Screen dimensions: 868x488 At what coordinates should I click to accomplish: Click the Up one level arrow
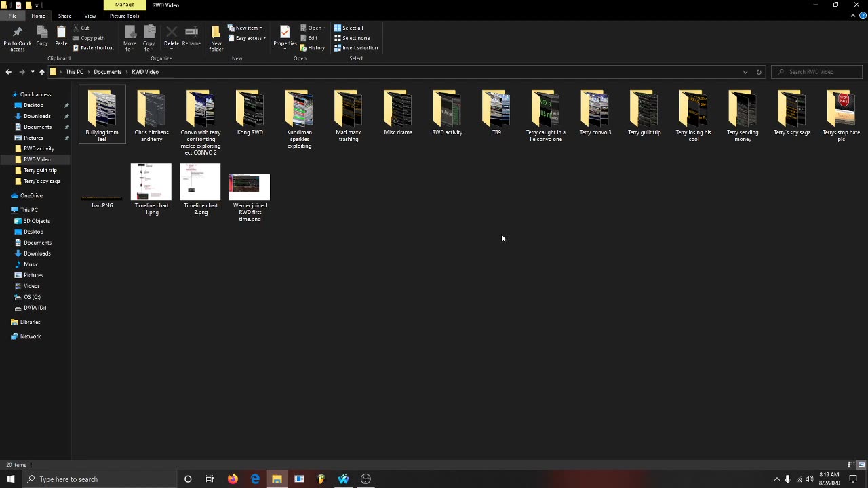click(41, 72)
